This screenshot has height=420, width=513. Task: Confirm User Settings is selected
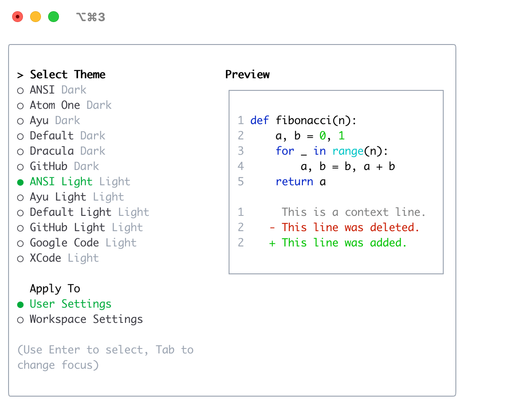(70, 304)
